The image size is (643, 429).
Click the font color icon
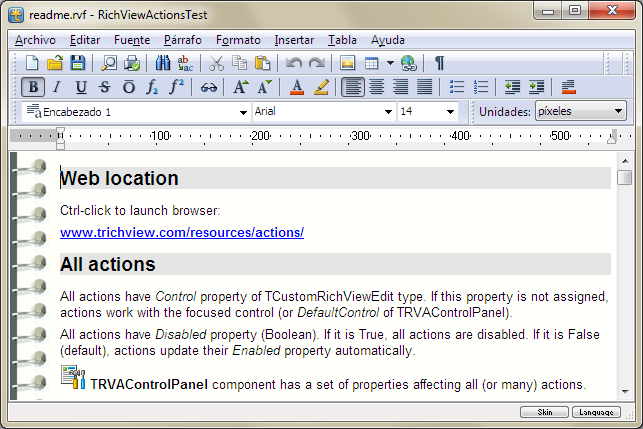[296, 87]
